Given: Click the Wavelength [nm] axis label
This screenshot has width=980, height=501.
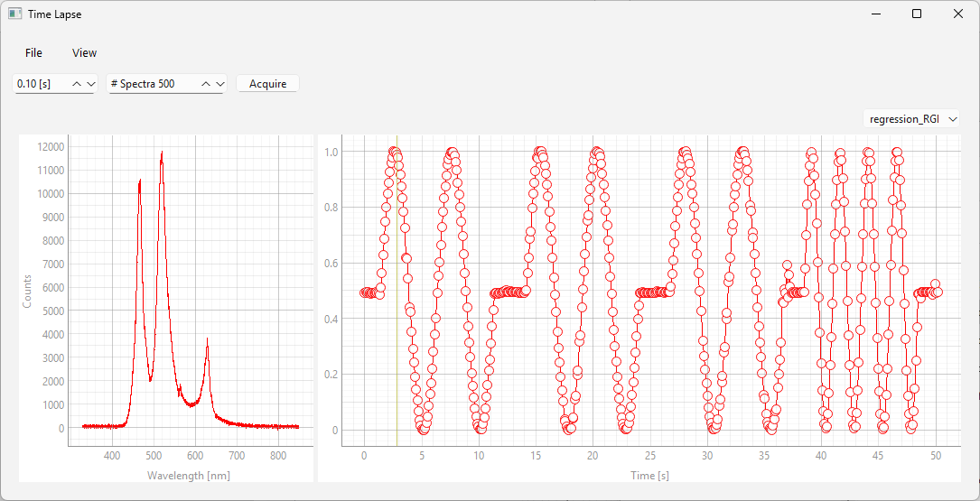Looking at the screenshot, I should [190, 475].
